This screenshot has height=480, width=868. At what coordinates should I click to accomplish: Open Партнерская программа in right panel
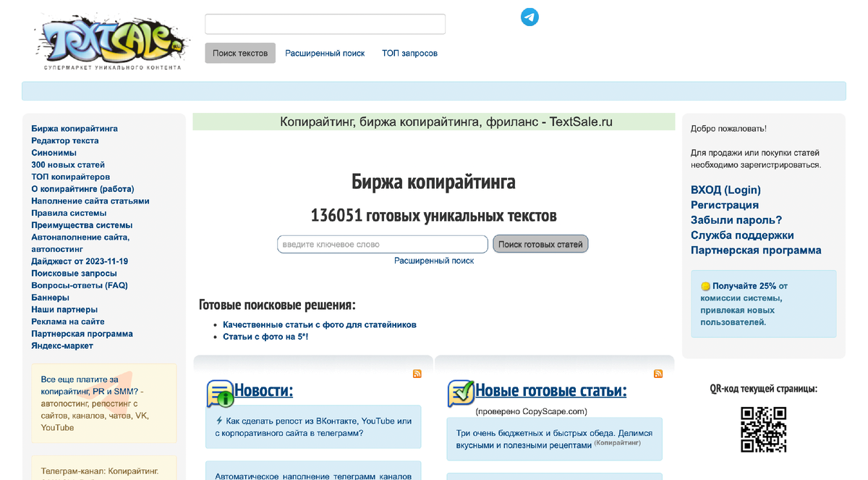[x=756, y=250]
